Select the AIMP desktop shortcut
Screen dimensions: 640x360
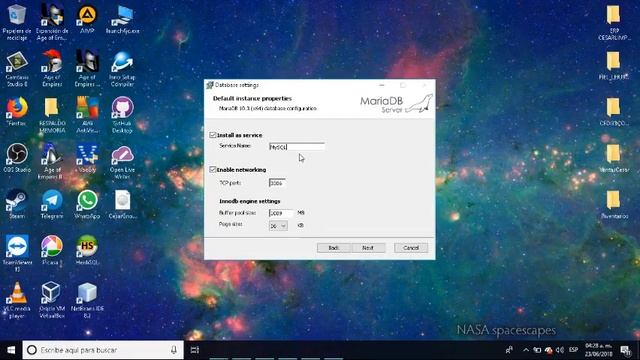(87, 19)
